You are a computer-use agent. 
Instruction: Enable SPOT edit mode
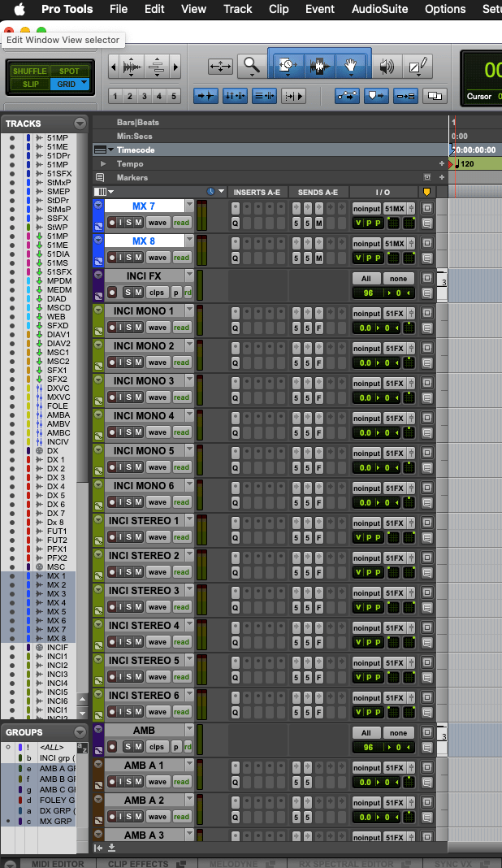tap(68, 71)
